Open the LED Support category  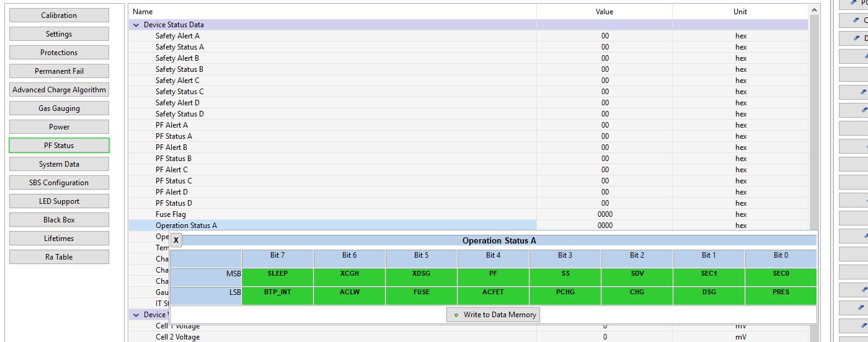click(x=59, y=201)
